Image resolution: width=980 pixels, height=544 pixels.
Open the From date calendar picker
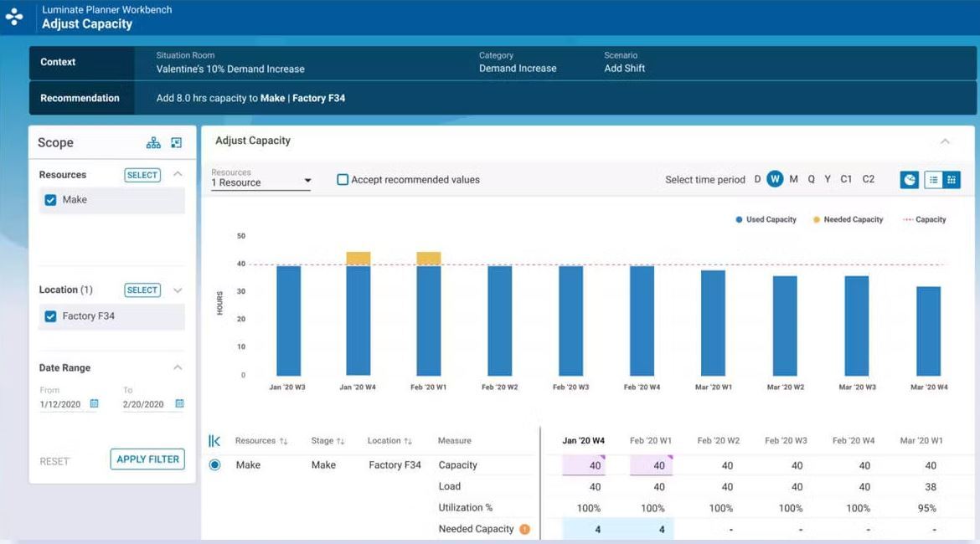pos(94,404)
